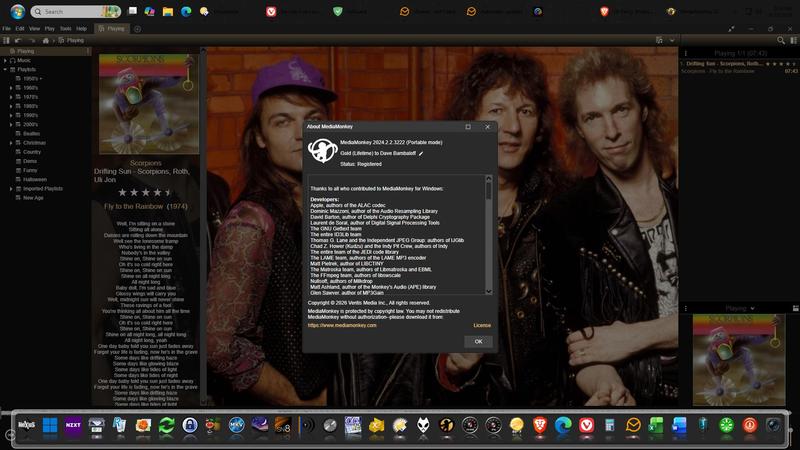Open the https://www.mediamonkey.com link
Image resolution: width=800 pixels, height=450 pixels.
pos(342,325)
